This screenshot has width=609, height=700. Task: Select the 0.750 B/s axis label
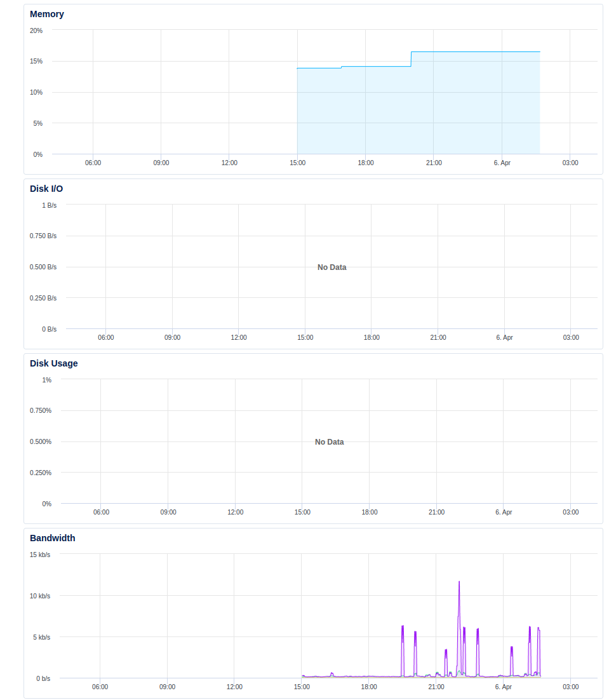43,236
